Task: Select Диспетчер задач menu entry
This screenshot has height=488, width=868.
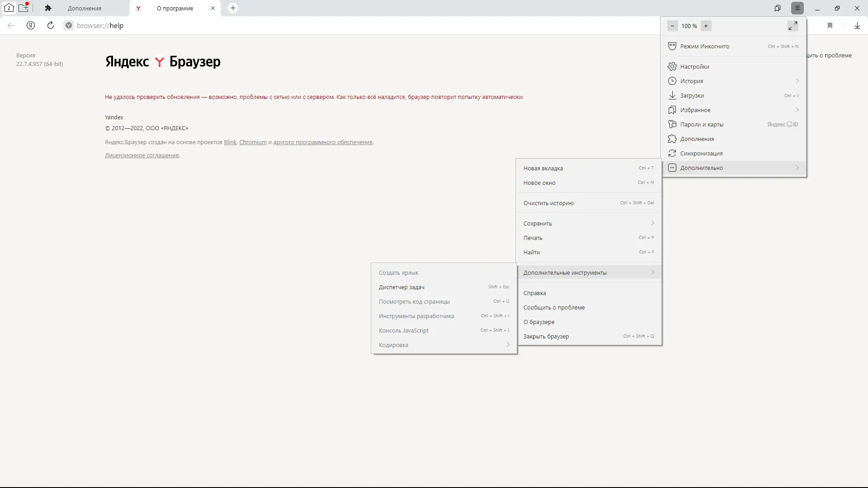Action: point(401,287)
